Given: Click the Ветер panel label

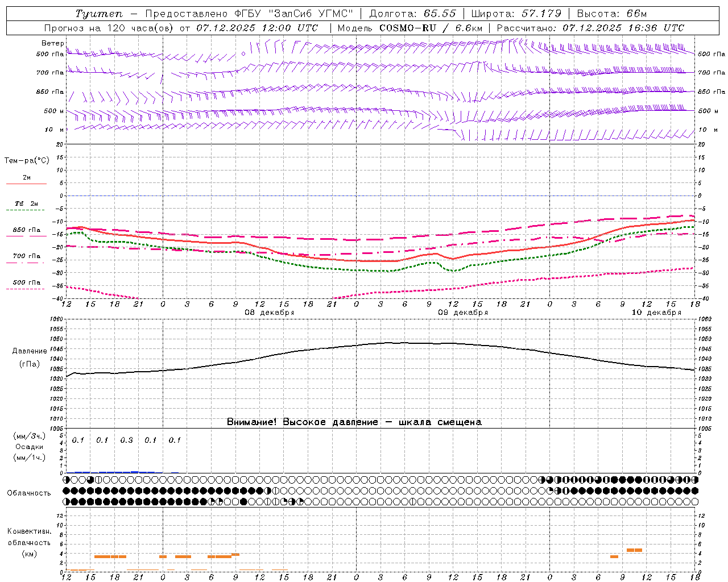Looking at the screenshot, I should 52,43.
